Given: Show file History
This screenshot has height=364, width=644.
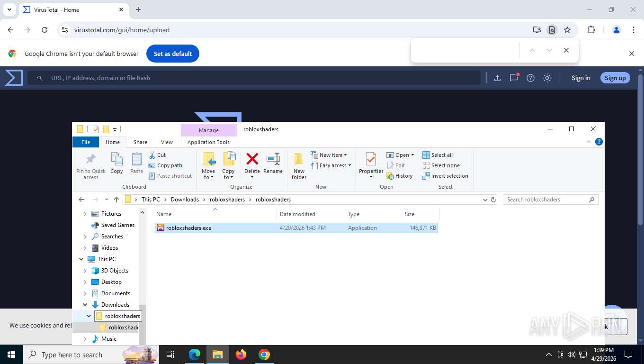Looking at the screenshot, I should pyautogui.click(x=400, y=176).
